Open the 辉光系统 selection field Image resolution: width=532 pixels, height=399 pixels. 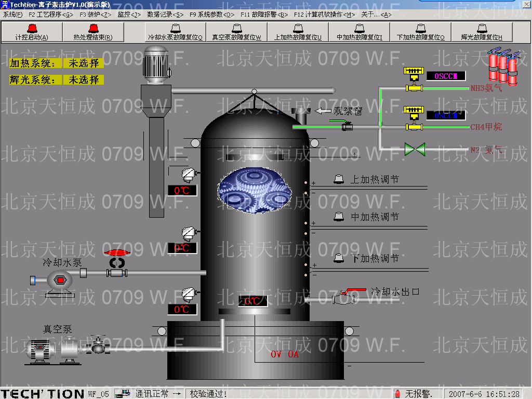pyautogui.click(x=84, y=80)
